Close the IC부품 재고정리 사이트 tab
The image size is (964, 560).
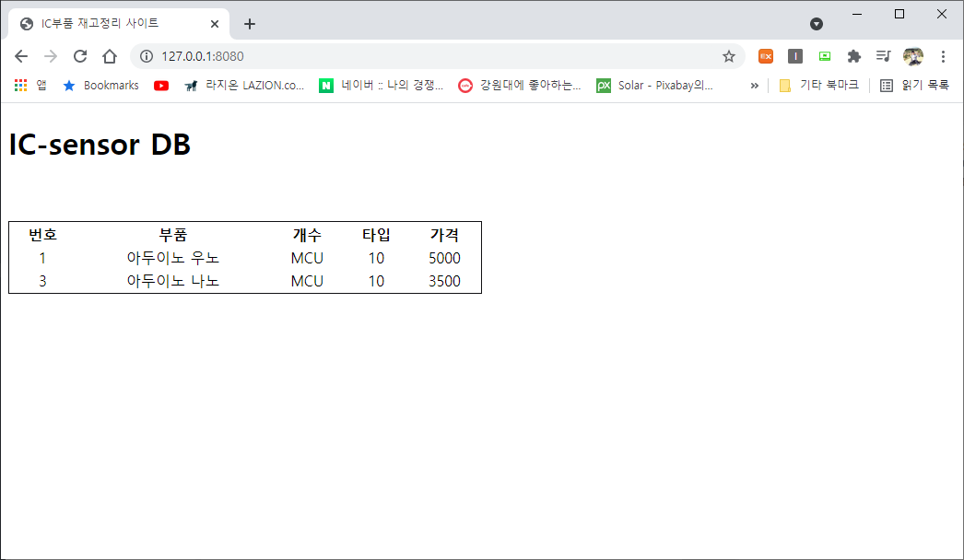pos(215,24)
